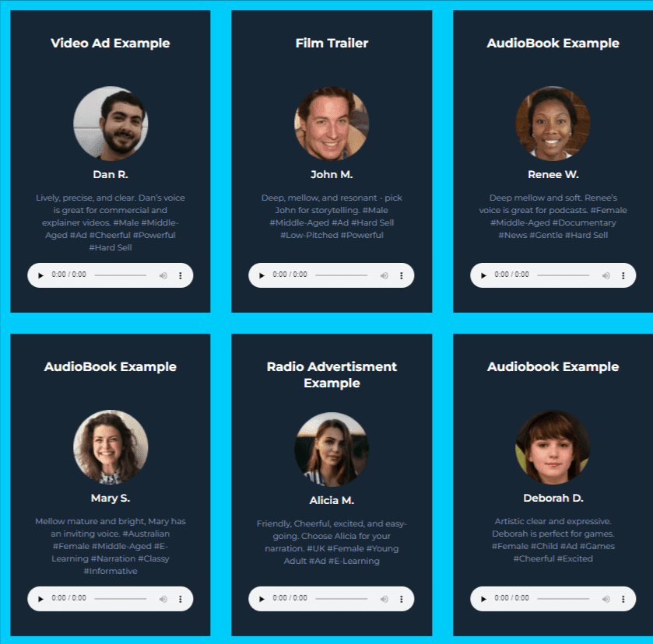Expand options menu on Deborah D.'s player

[623, 599]
